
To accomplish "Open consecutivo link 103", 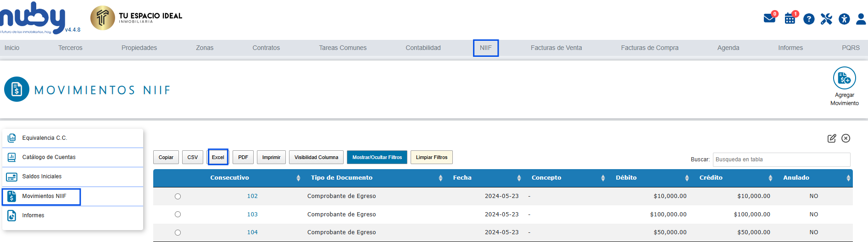I will (x=252, y=214).
